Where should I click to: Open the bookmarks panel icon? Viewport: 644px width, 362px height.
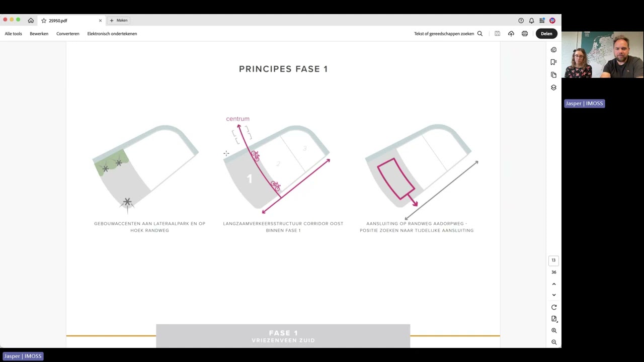click(554, 62)
